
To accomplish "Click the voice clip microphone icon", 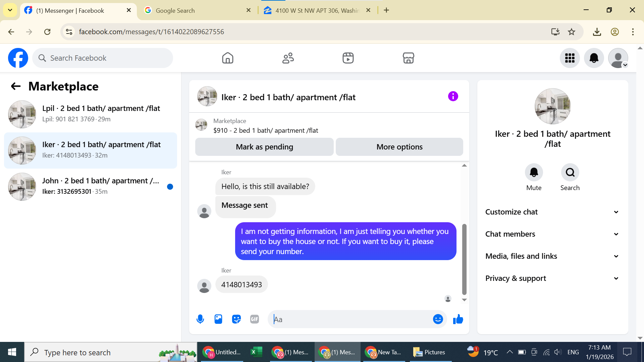I will (x=200, y=319).
